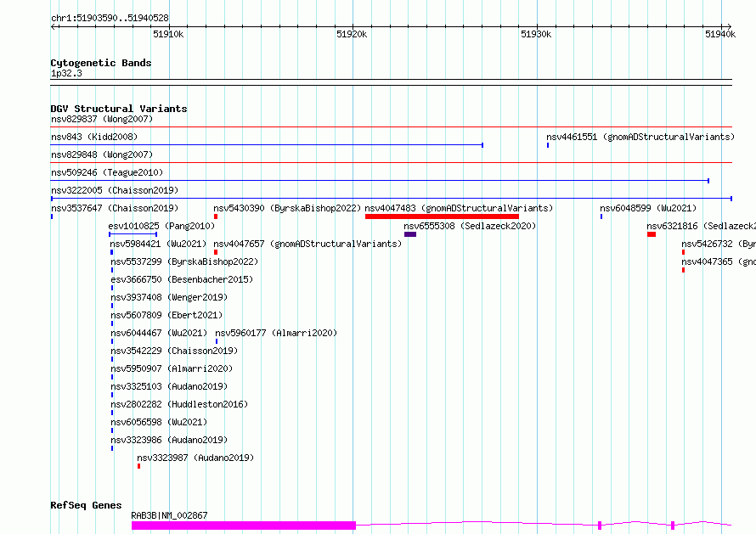Open nsv6056598 (Wu2021) label
Image resolution: width=756 pixels, height=534 pixels.
159,422
